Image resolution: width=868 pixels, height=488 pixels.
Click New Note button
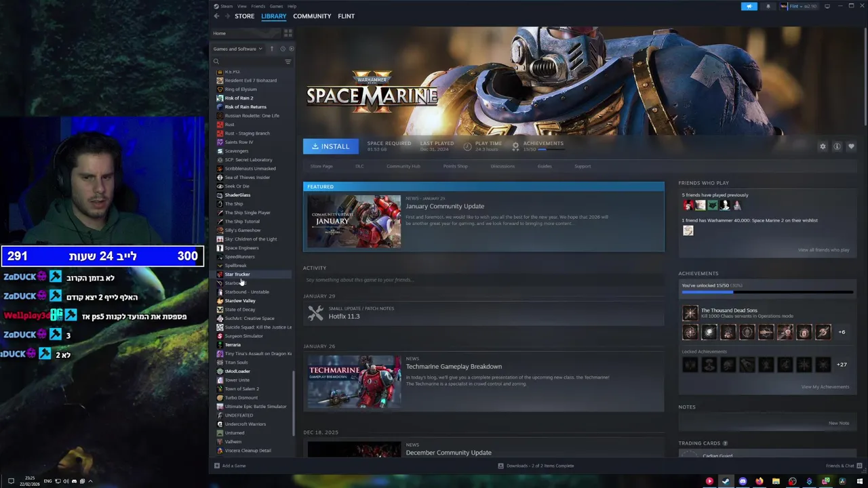(x=839, y=423)
